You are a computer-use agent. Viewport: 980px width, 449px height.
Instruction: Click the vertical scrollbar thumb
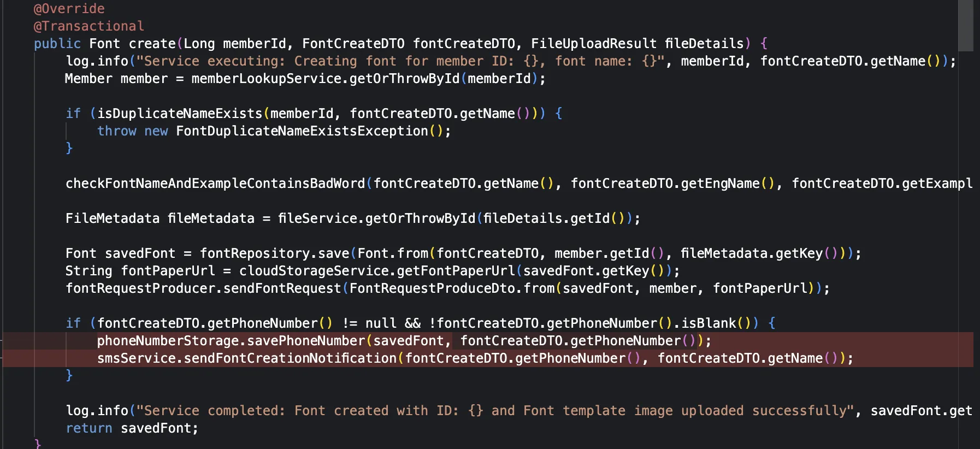(x=966, y=25)
